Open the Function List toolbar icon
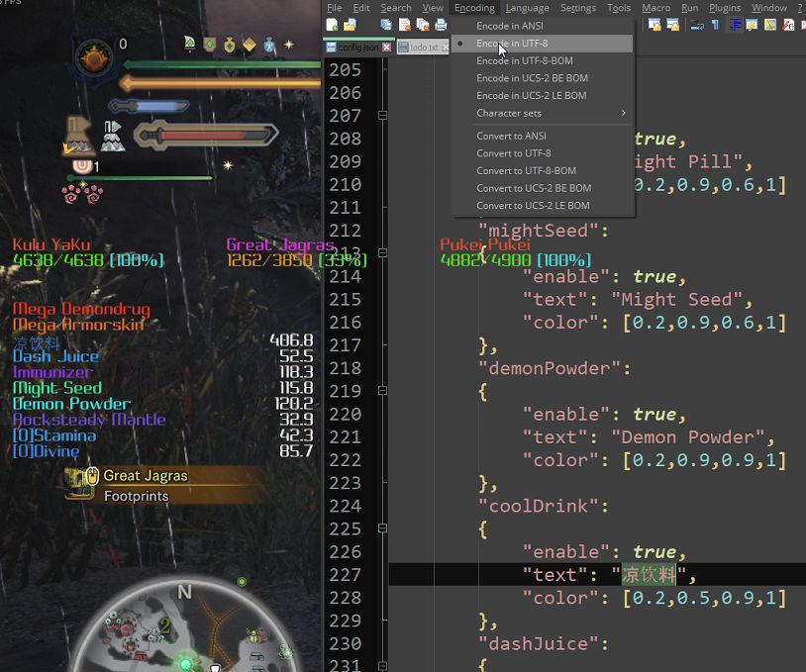Image resolution: width=806 pixels, height=672 pixels. point(788,25)
